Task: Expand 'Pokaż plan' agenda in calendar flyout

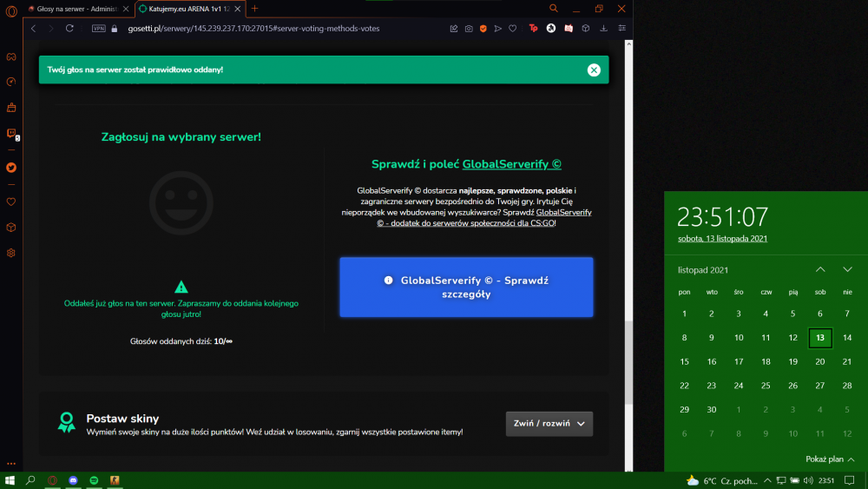Action: coord(830,459)
